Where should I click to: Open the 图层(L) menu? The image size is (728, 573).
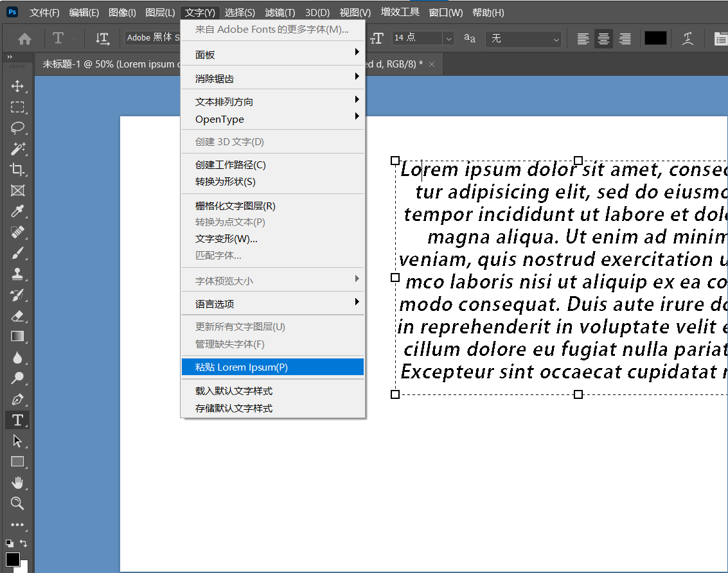160,13
